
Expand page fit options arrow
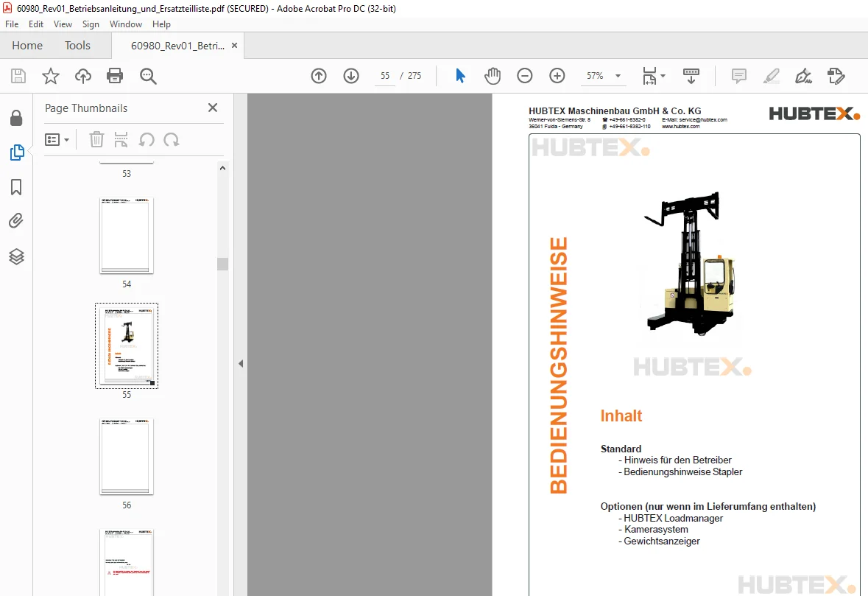(x=663, y=76)
